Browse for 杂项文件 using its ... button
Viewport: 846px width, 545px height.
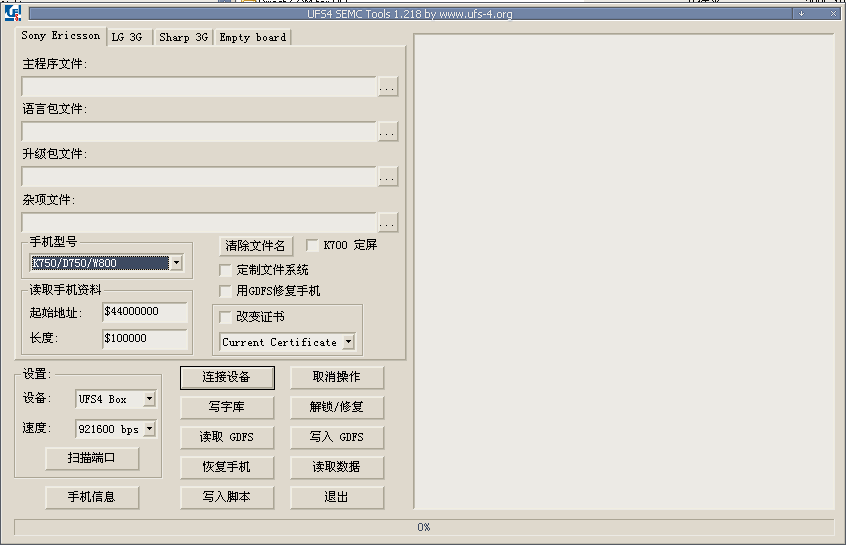[387, 222]
